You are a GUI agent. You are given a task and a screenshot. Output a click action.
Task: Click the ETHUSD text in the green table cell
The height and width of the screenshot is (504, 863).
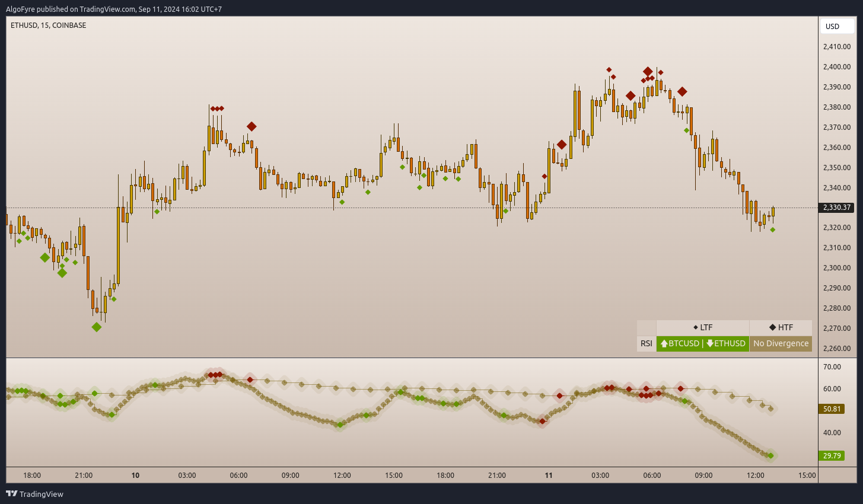[730, 343]
